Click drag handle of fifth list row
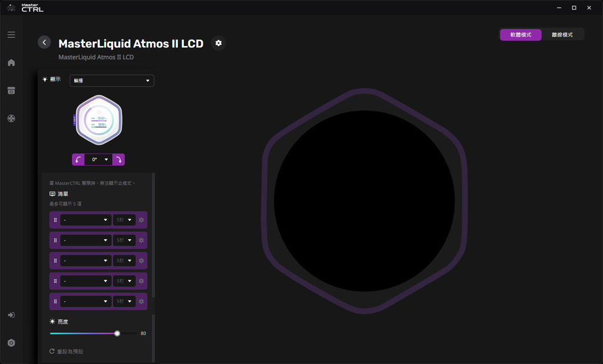This screenshot has height=364, width=603. tap(55, 302)
